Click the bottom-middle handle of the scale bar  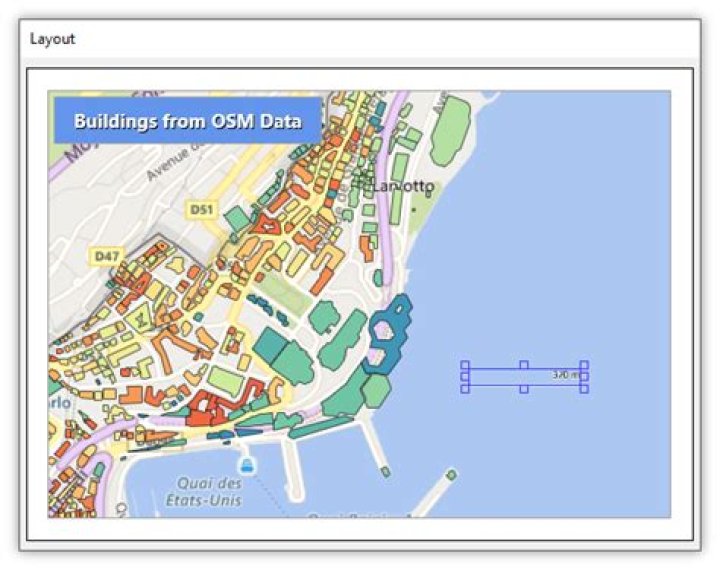524,388
